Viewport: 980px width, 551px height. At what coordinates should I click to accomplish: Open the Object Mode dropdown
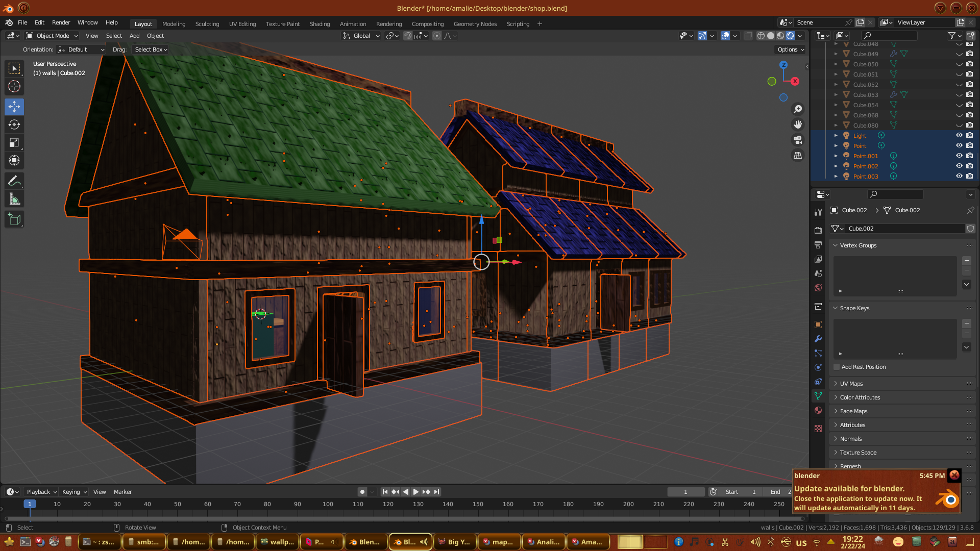click(x=52, y=36)
